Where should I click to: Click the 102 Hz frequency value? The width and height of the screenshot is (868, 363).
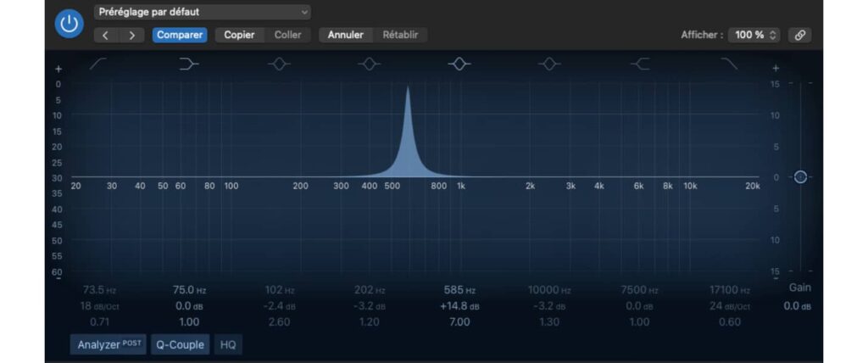(281, 290)
